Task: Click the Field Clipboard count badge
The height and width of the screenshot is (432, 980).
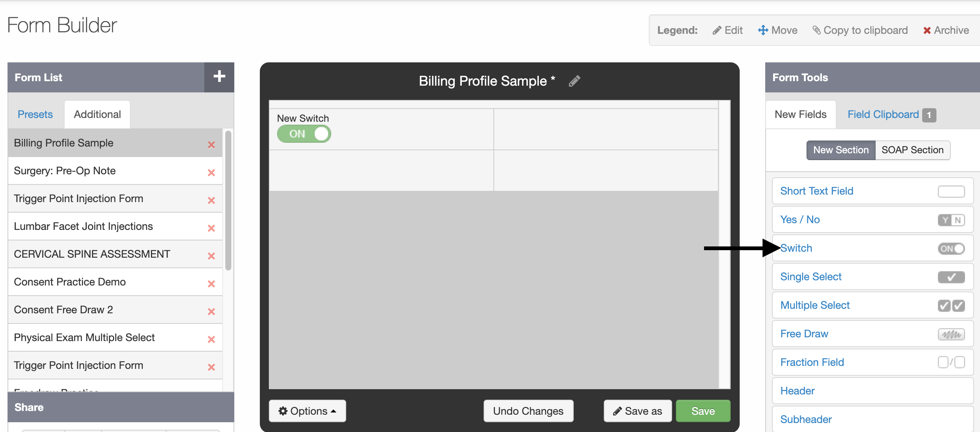Action: 929,115
